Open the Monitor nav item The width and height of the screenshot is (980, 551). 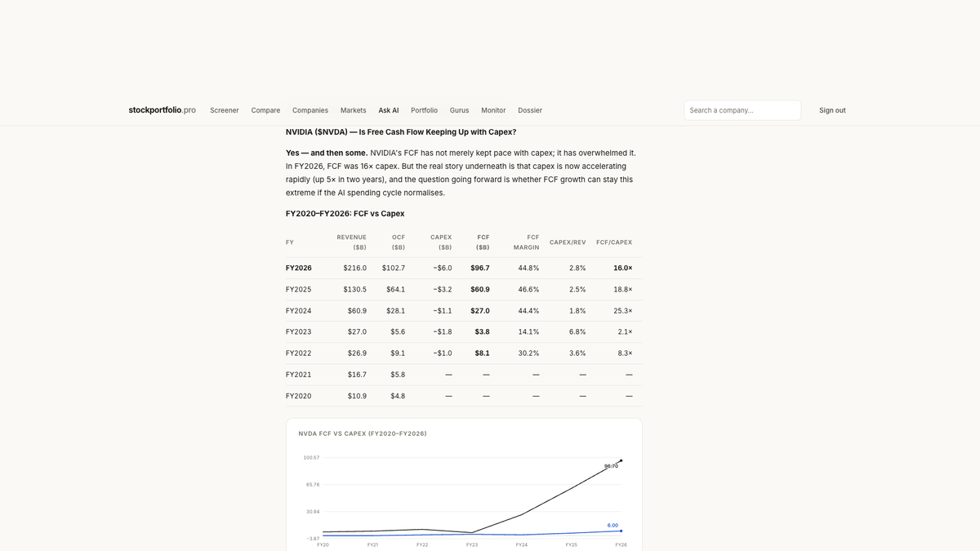click(x=493, y=110)
